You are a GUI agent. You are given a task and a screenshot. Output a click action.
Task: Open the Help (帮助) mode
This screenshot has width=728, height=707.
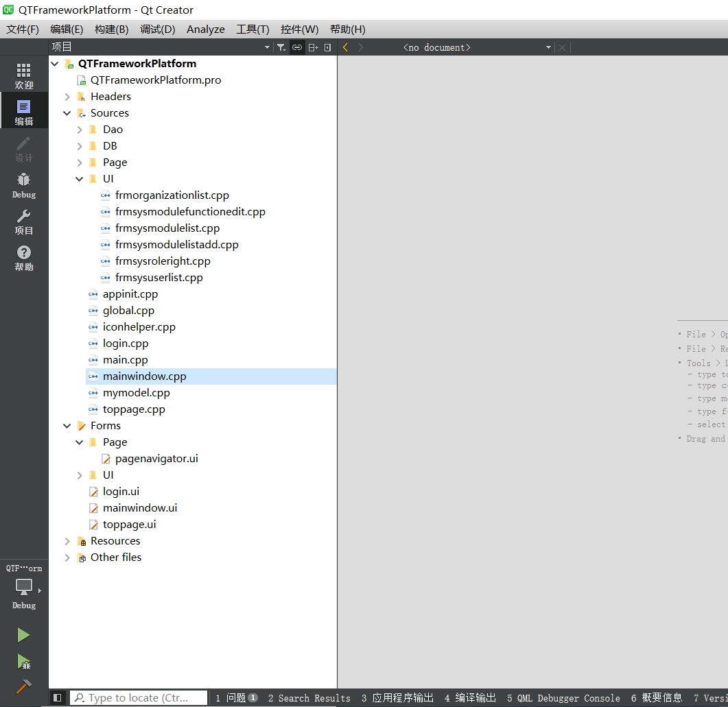[x=24, y=257]
